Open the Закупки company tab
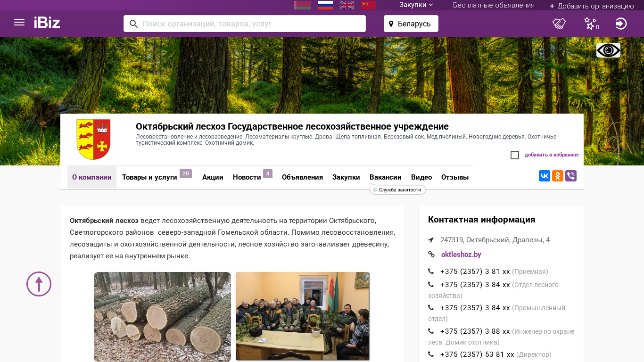The image size is (644, 362). tap(346, 177)
